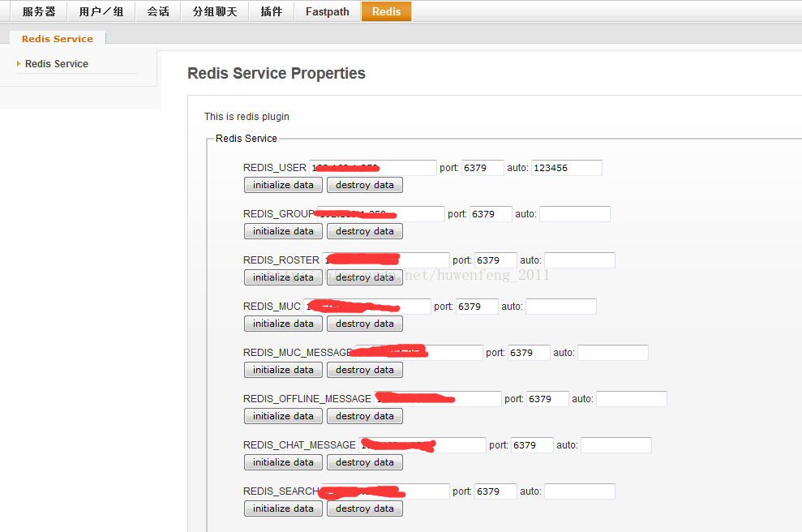Screen dimensions: 802x532
Task: Click the REDIS_MUC_MESSAGE port field
Action: tap(529, 353)
